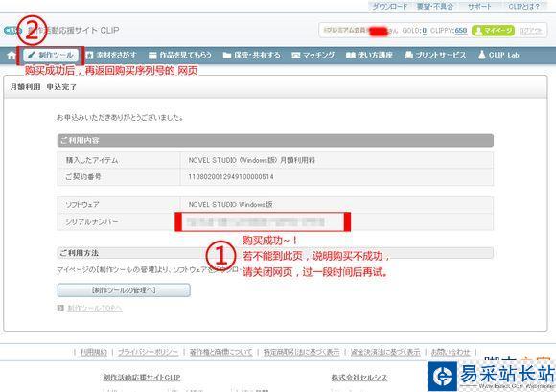The image size is (556, 392).
Task: Open 保管・共有する navigation item
Action: tap(252, 55)
